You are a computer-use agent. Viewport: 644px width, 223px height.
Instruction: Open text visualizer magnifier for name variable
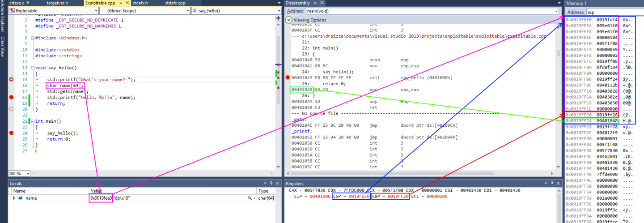point(250,198)
